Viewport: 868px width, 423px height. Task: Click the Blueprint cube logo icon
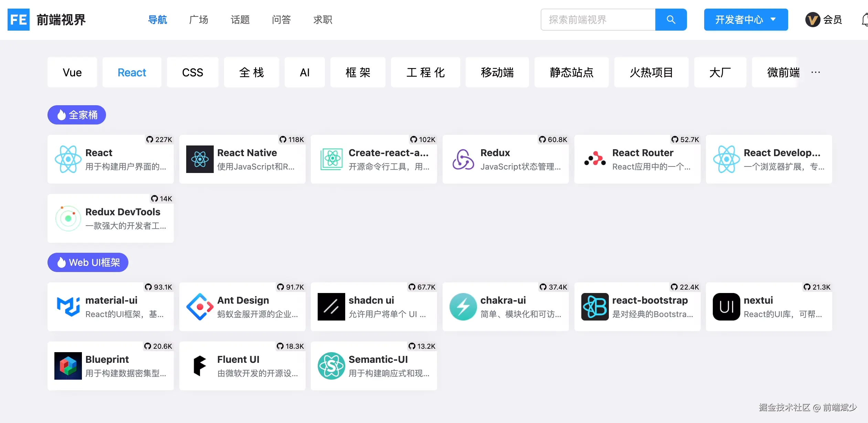pos(68,366)
